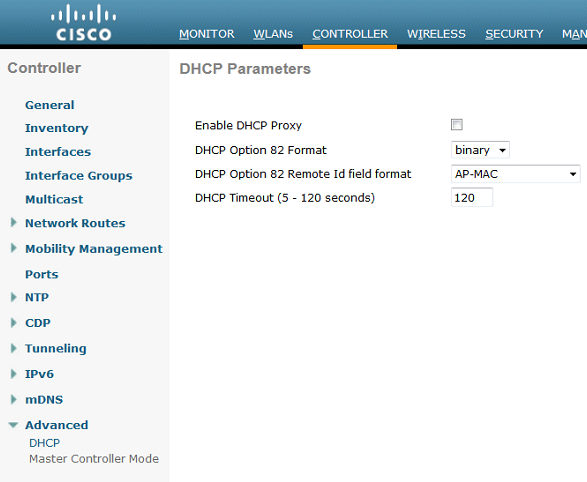This screenshot has width=587, height=482.
Task: Go to the WIRELESS tab
Action: point(436,34)
